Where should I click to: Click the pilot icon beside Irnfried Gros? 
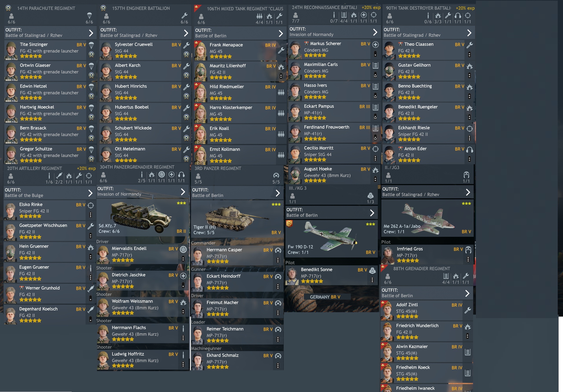[468, 250]
